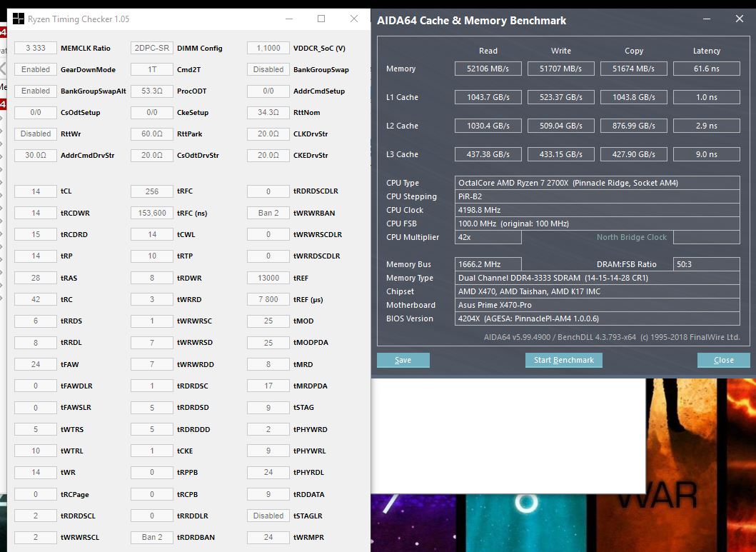Click the Cmd2T value 1T
756x552 pixels.
click(x=152, y=69)
